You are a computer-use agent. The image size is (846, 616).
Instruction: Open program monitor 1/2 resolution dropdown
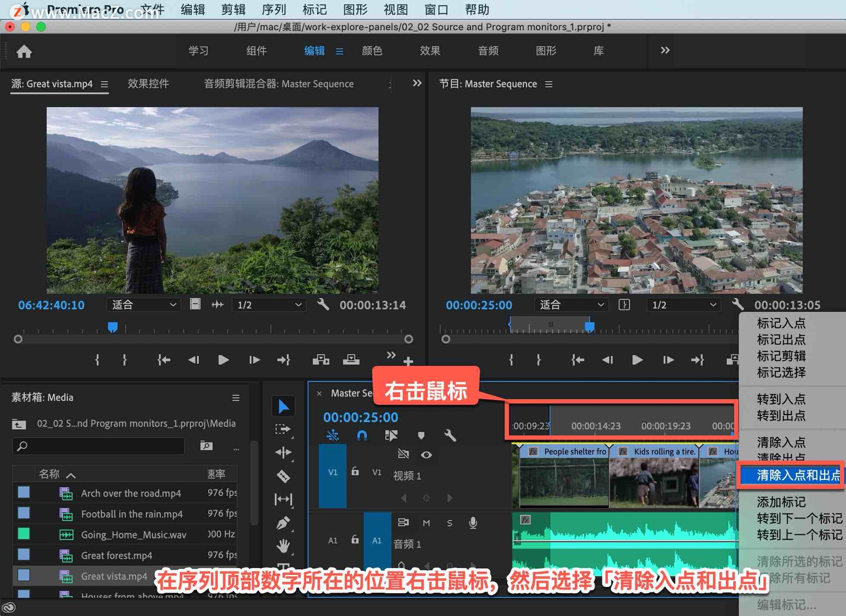[684, 304]
